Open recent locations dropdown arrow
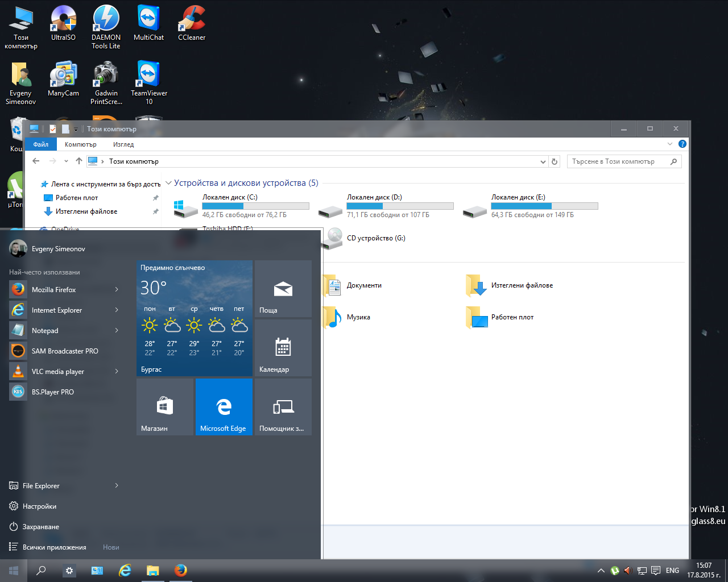728x582 pixels. coord(66,161)
